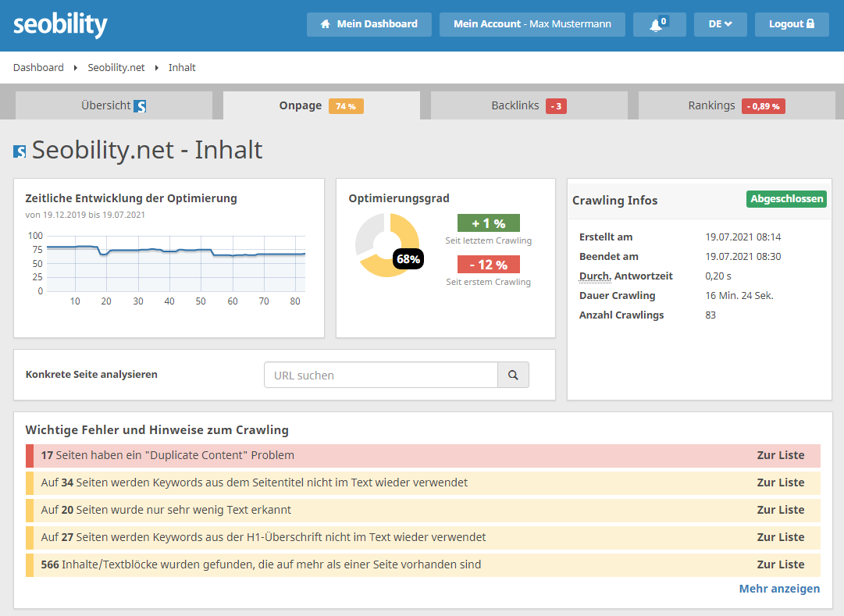The height and width of the screenshot is (616, 844).
Task: Go to Mein Dashboard
Action: click(369, 24)
